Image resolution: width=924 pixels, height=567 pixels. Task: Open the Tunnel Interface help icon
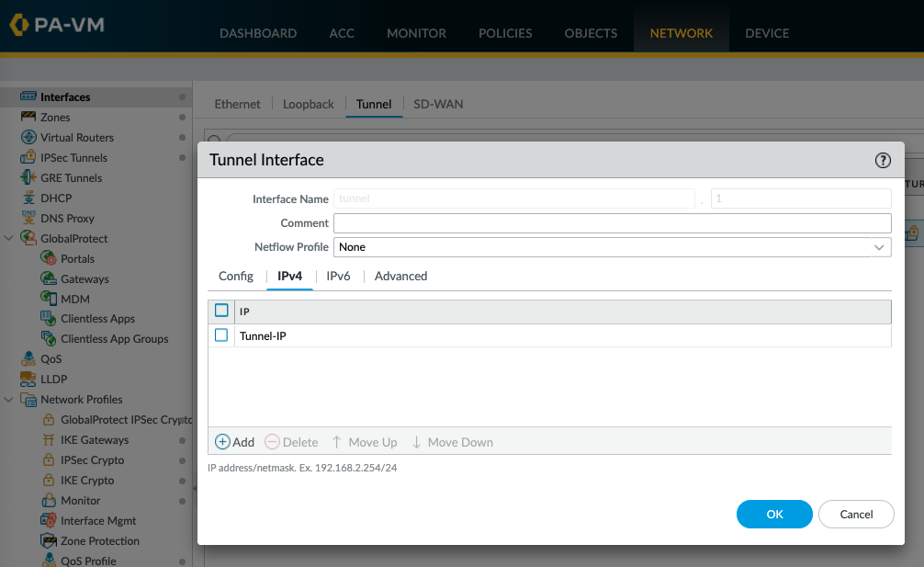pyautogui.click(x=882, y=160)
